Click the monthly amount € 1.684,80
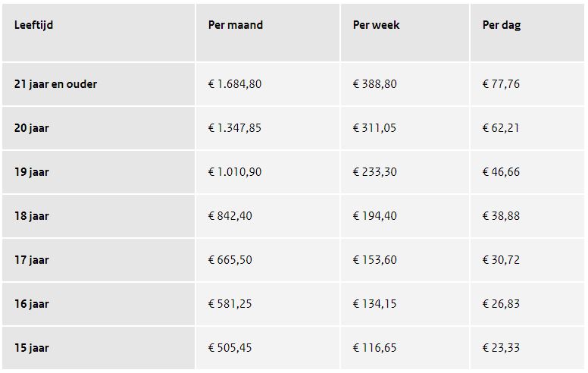 pyautogui.click(x=235, y=84)
